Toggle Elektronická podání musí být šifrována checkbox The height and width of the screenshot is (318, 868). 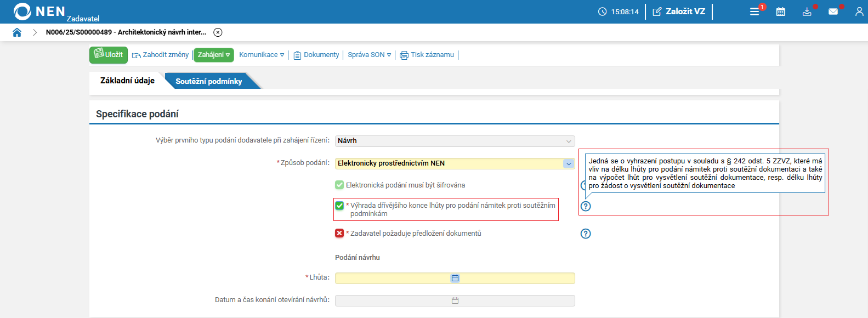[x=339, y=185]
